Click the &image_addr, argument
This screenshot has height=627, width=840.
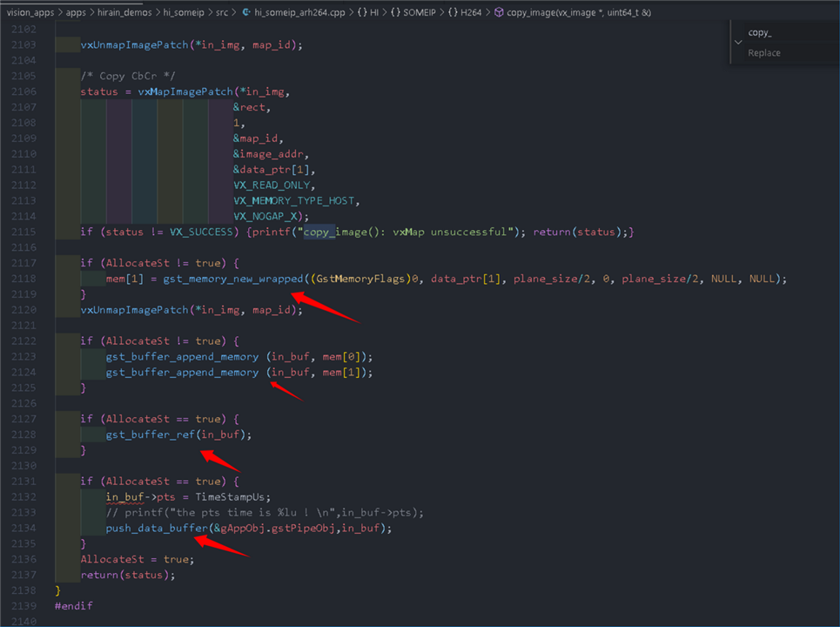[x=271, y=154]
